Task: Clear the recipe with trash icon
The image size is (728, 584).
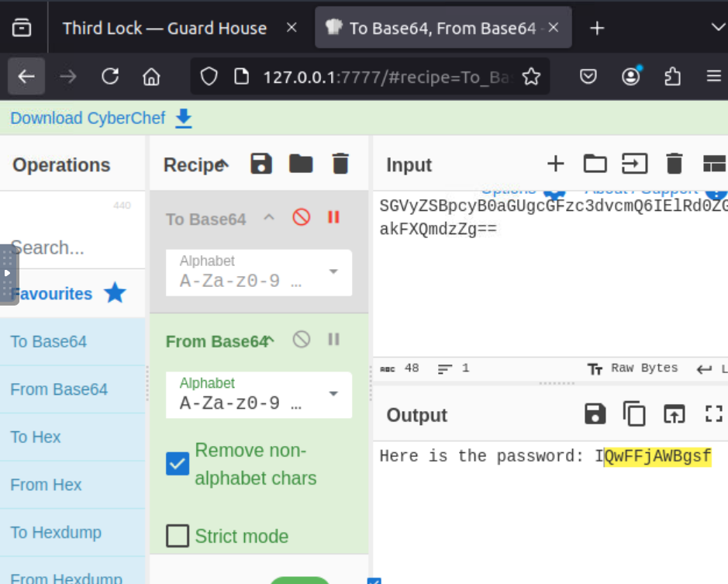Action: 340,164
